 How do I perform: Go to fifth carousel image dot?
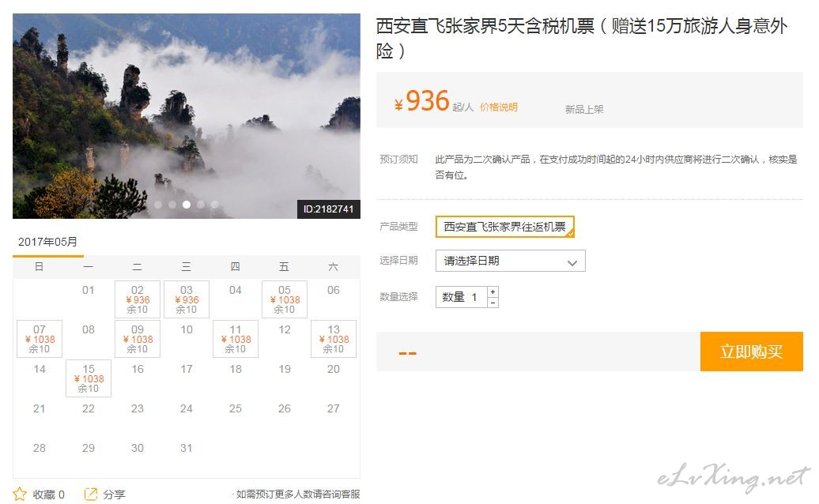(x=215, y=205)
